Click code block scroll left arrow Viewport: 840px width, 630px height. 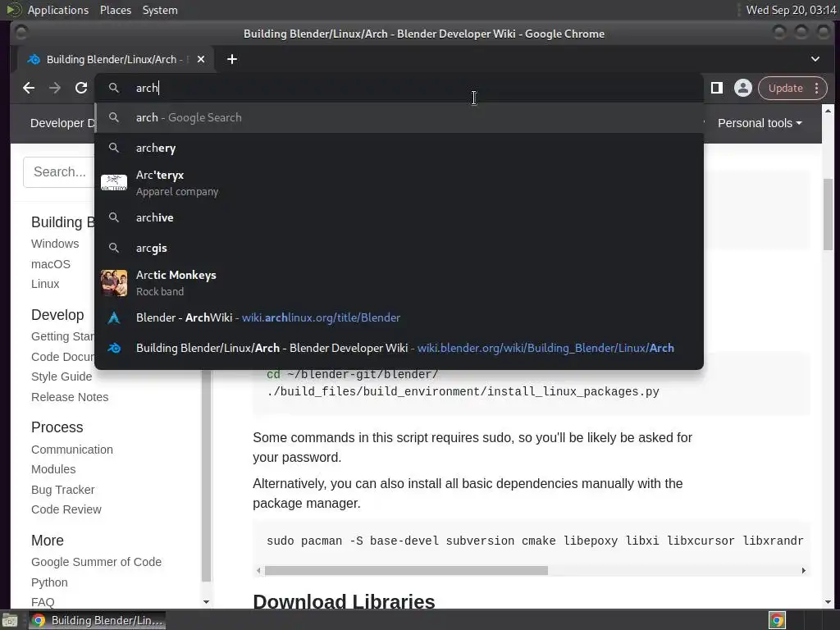258,571
